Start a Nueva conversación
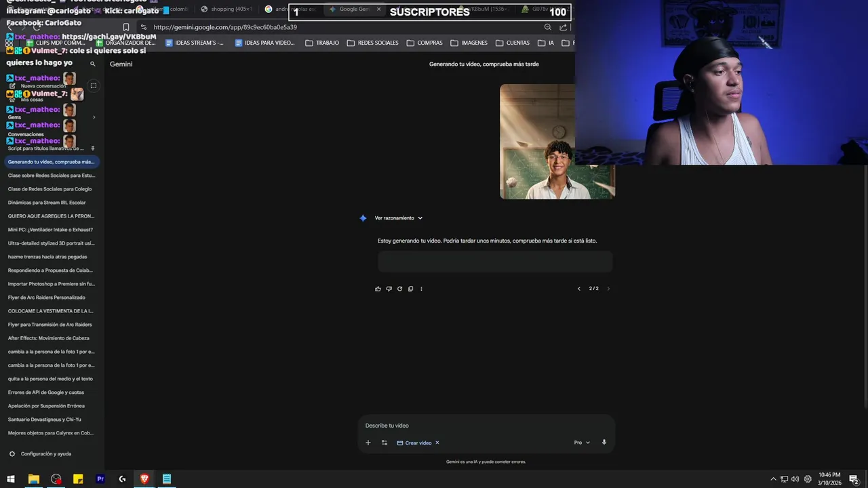The width and height of the screenshot is (868, 488). click(38, 86)
